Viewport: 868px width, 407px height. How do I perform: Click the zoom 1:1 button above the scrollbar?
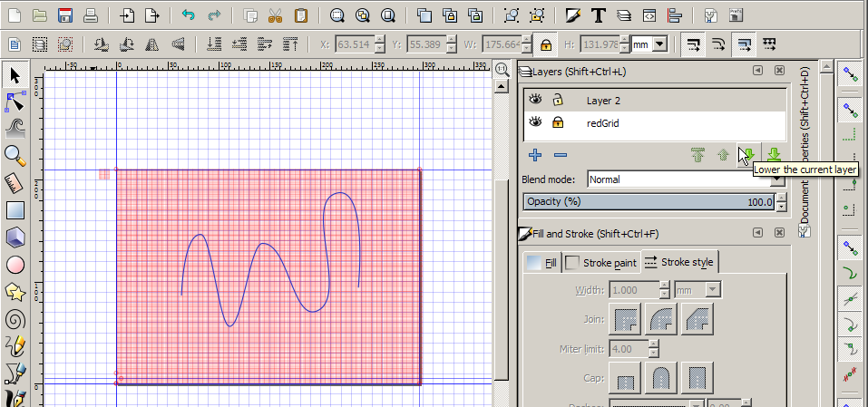pos(502,69)
